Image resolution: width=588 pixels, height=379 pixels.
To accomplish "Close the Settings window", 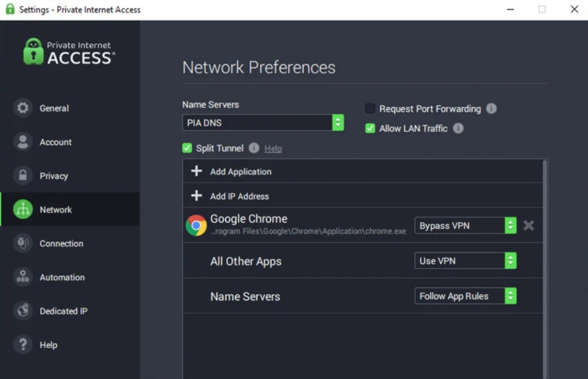I will click(x=574, y=9).
